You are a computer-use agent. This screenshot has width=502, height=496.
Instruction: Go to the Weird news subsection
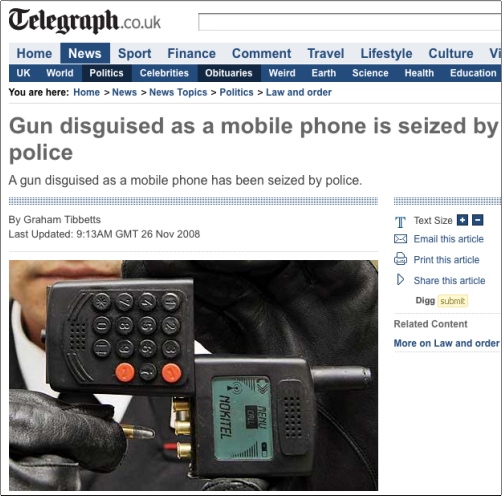282,73
